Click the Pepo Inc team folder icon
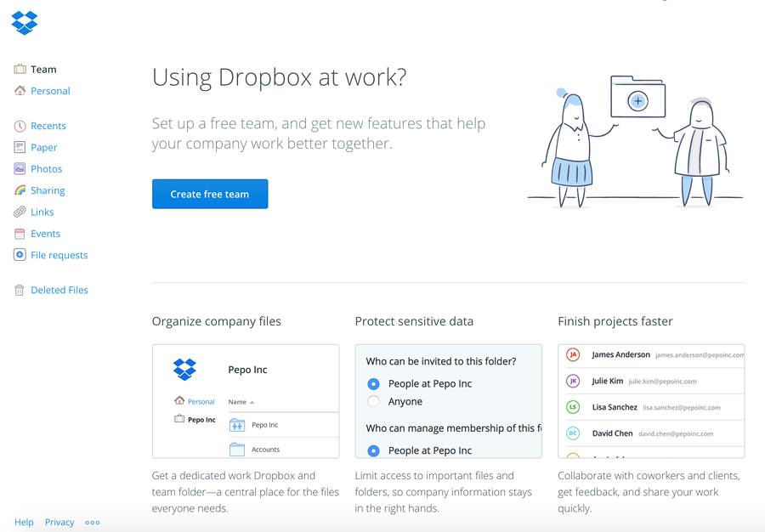Screen dimensions: 765x532 tap(237, 425)
